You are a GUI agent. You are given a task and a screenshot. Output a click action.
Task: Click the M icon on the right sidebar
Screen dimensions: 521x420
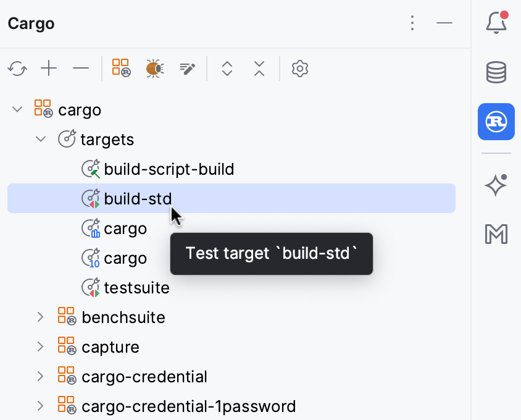[496, 234]
